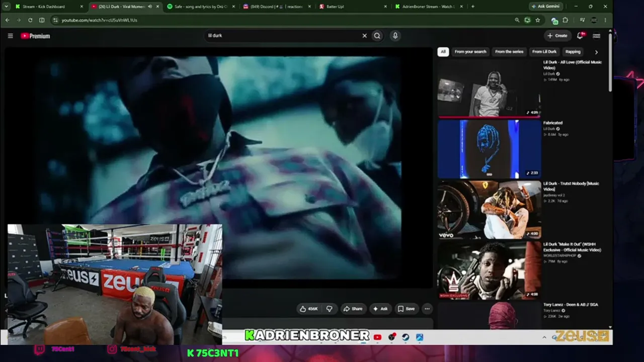
Task: Mute the audio icon on Lil Durk tab
Action: point(149,7)
